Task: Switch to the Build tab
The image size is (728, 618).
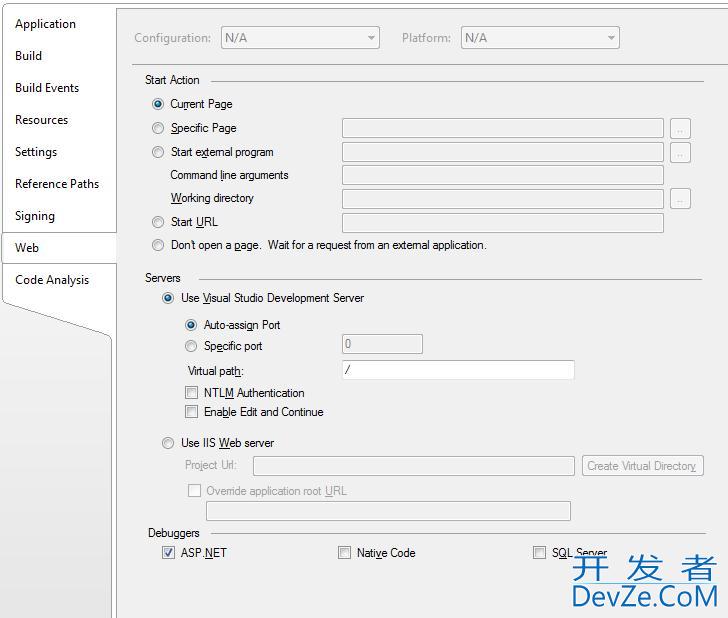Action: pos(29,56)
